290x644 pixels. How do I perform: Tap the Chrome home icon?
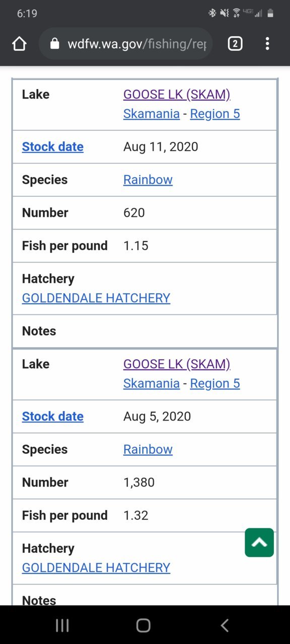[x=19, y=44]
